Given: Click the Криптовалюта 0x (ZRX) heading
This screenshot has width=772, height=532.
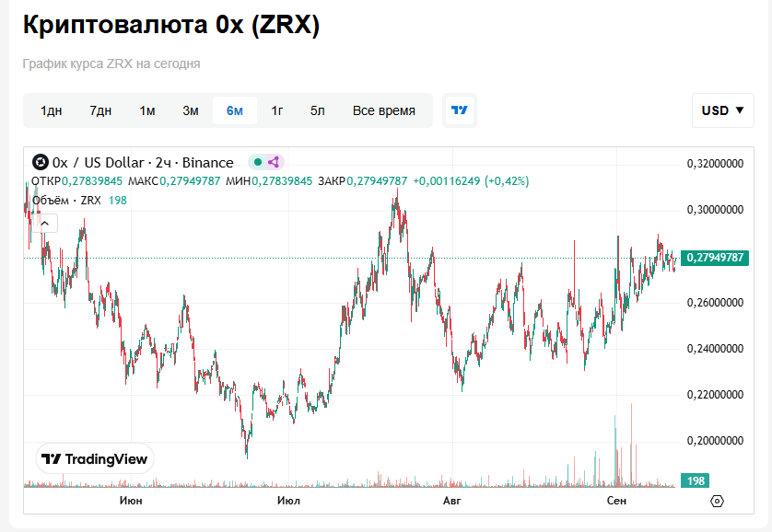Looking at the screenshot, I should tap(171, 24).
